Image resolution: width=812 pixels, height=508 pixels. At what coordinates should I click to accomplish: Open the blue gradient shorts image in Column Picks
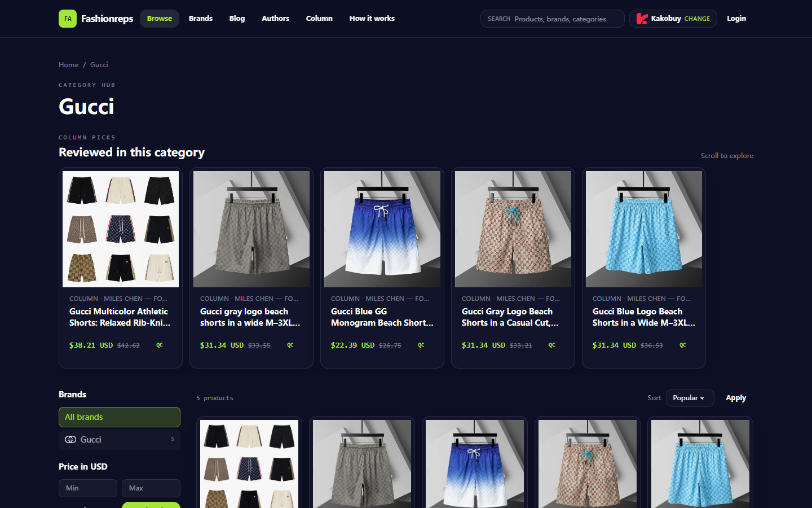382,229
